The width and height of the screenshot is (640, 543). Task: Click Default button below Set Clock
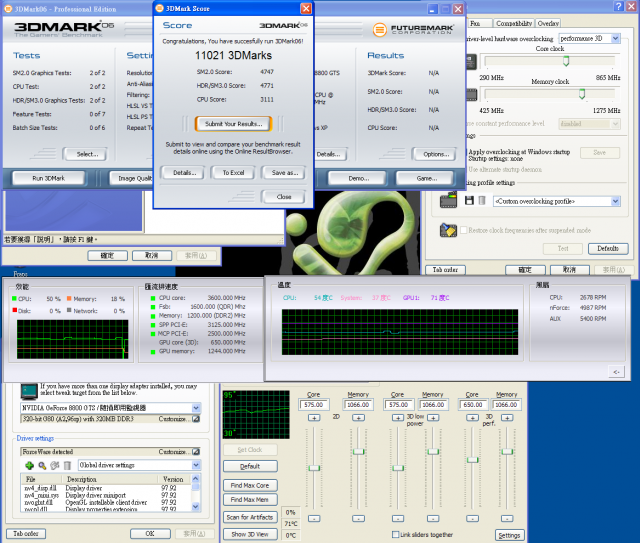[x=250, y=466]
